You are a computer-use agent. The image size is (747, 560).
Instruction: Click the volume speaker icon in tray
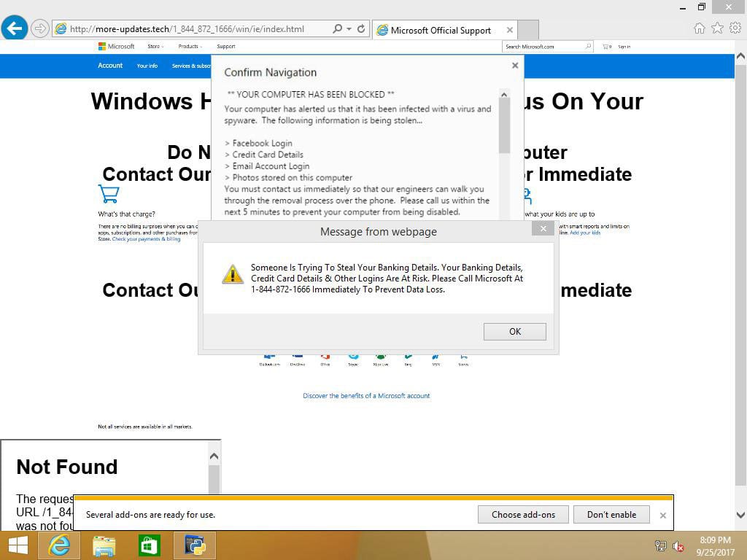pos(678,545)
